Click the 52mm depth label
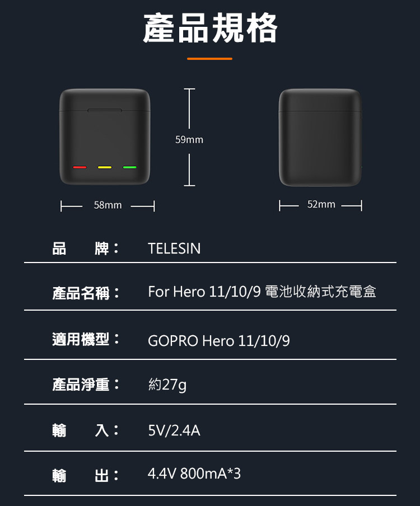 pyautogui.click(x=321, y=204)
